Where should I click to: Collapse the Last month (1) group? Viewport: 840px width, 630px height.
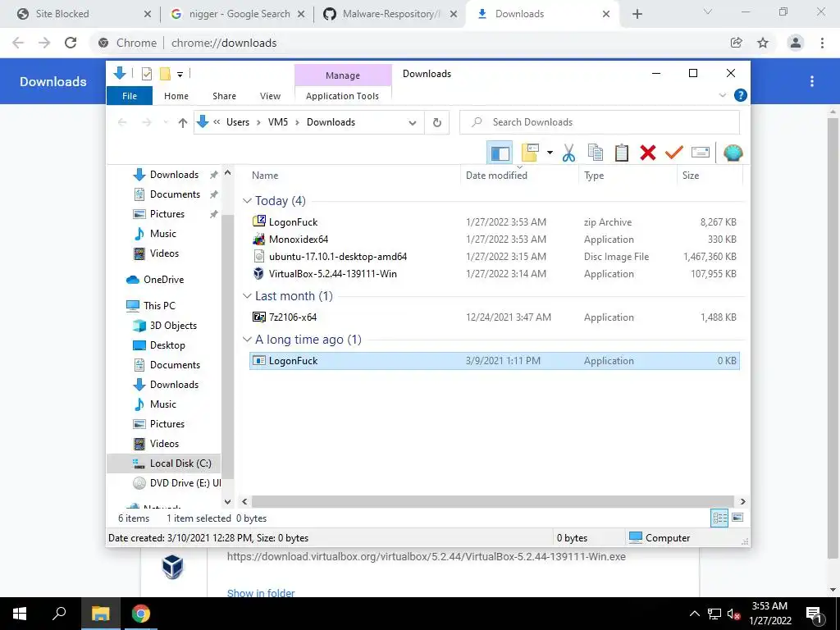pyautogui.click(x=247, y=296)
